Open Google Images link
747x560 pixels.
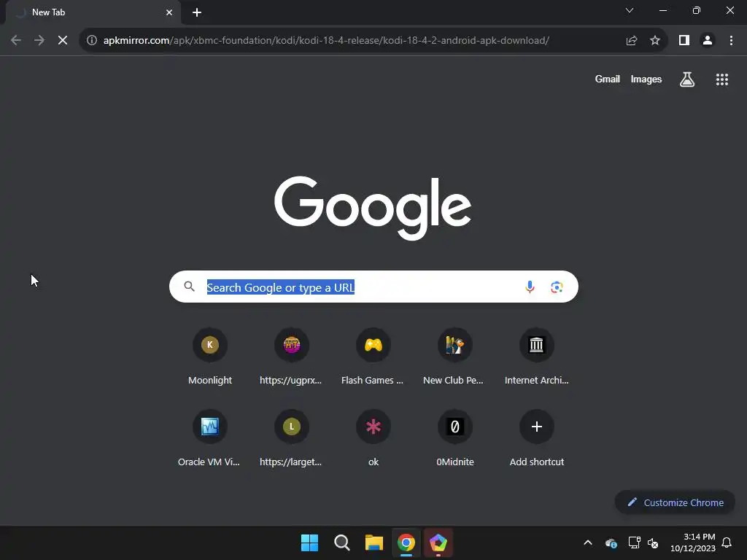coord(646,79)
